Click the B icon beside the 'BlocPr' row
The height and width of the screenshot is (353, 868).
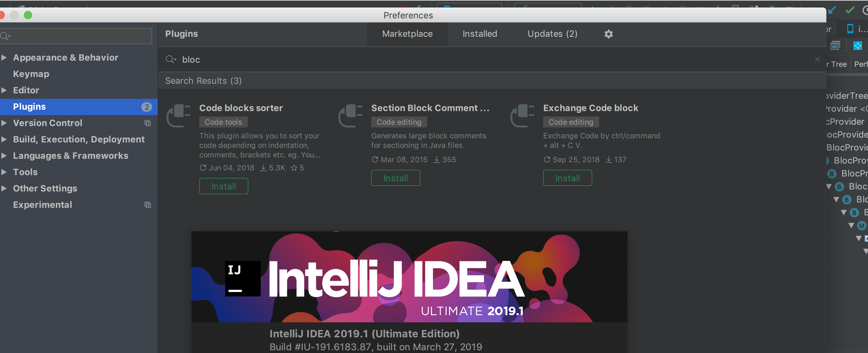point(832,174)
